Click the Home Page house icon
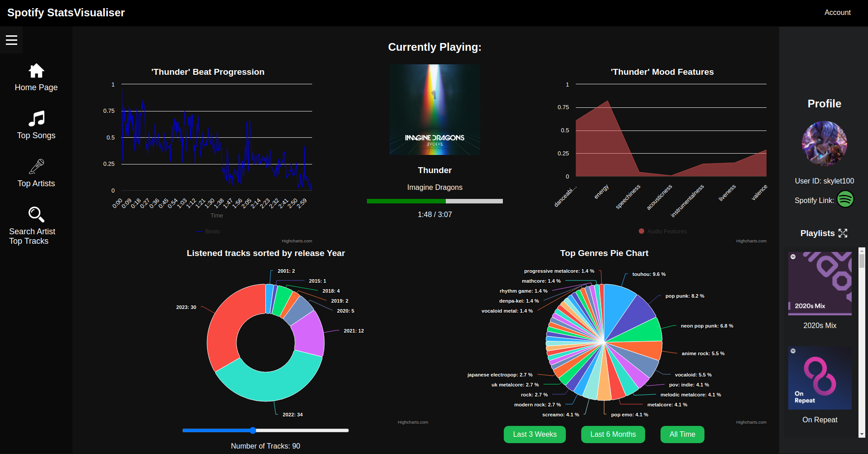 [36, 71]
